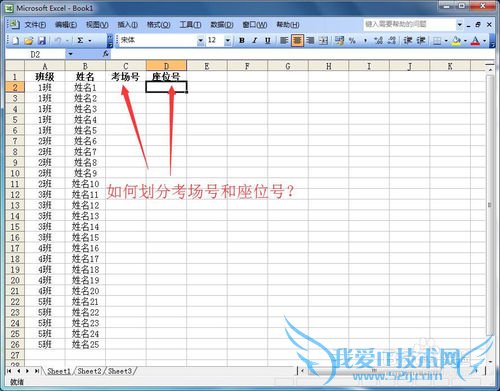This screenshot has height=391, width=500.
Task: Click the cell containing 考场号
Action: [126, 76]
